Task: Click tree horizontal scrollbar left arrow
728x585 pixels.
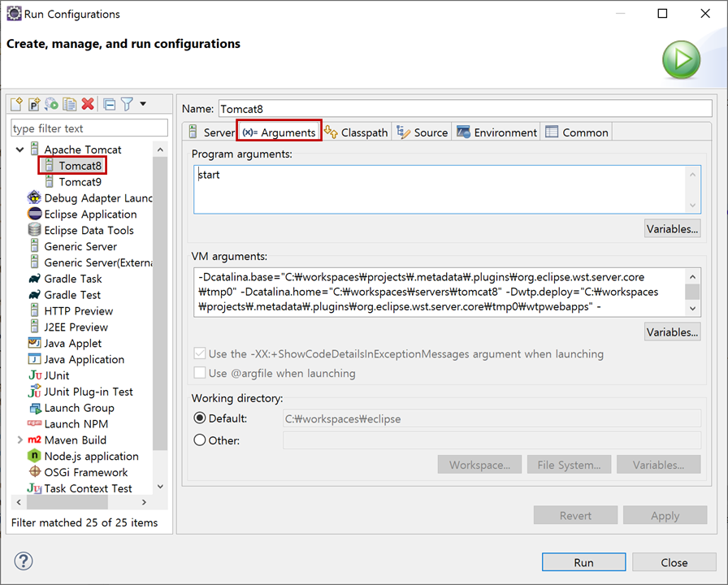Action: 19,502
